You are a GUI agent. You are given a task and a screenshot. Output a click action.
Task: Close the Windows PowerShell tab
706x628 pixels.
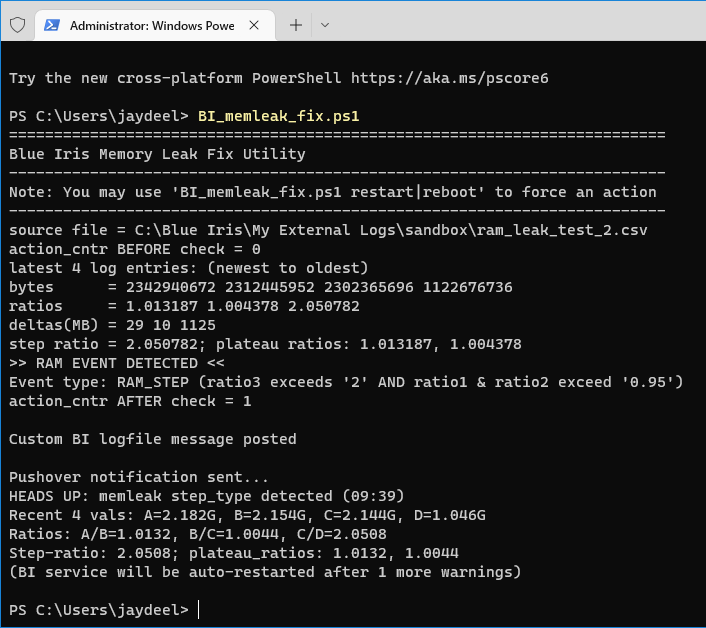pyautogui.click(x=254, y=25)
